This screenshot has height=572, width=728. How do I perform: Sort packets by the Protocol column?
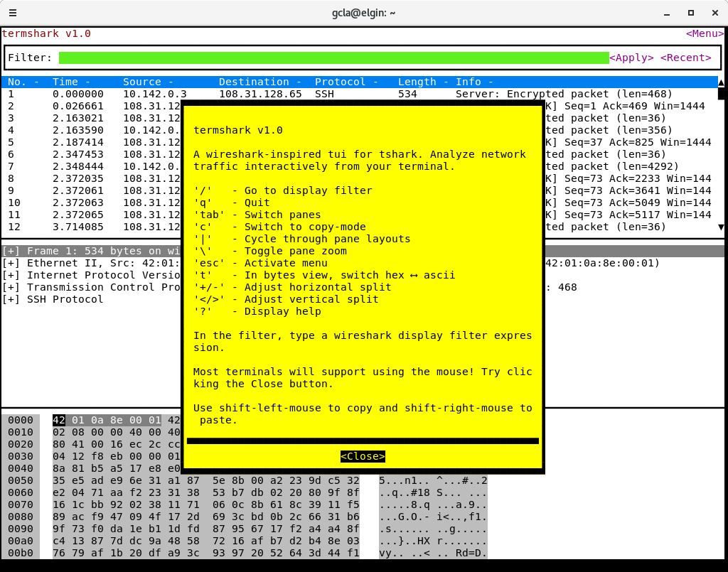346,82
